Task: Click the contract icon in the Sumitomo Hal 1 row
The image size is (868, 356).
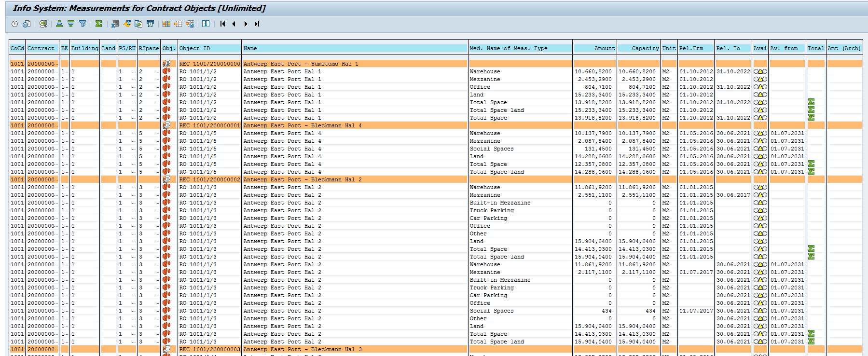Action: [166, 64]
